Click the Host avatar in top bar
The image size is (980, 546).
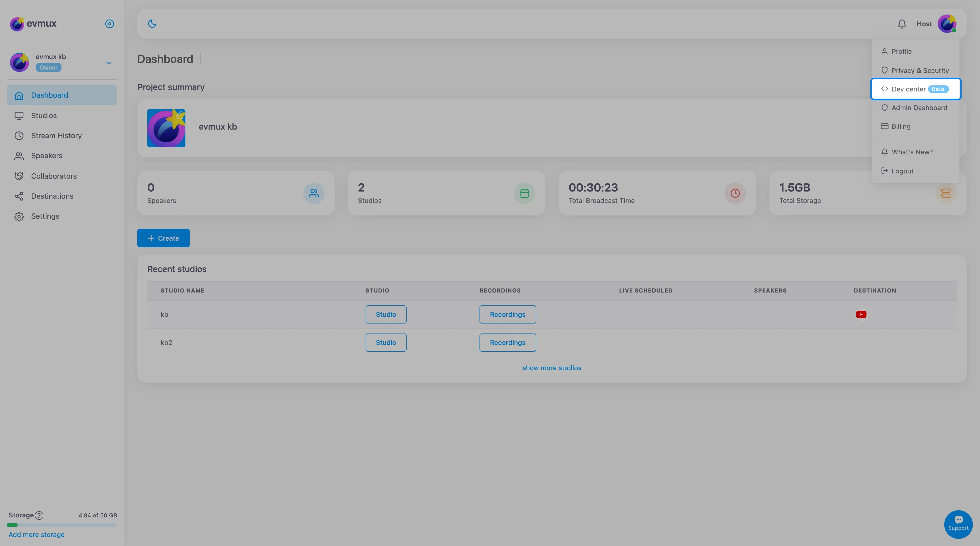tap(947, 24)
